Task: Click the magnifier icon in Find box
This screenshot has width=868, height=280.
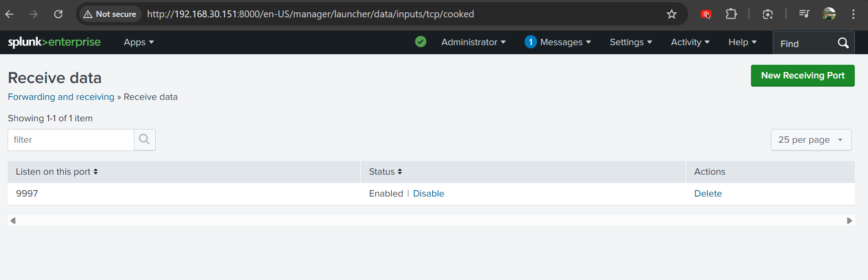Action: [x=843, y=43]
